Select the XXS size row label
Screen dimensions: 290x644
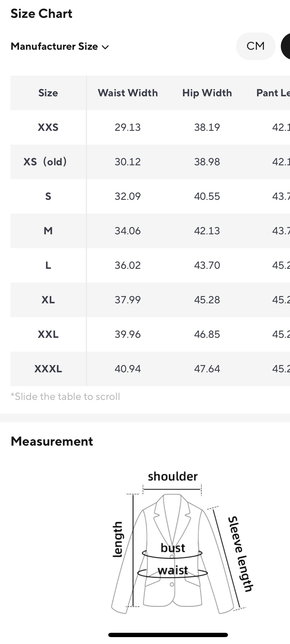[x=48, y=127]
